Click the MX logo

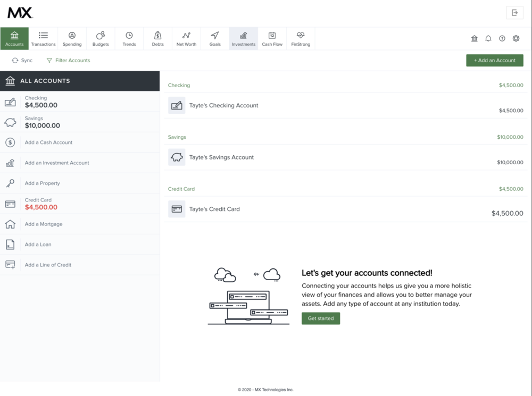click(20, 13)
